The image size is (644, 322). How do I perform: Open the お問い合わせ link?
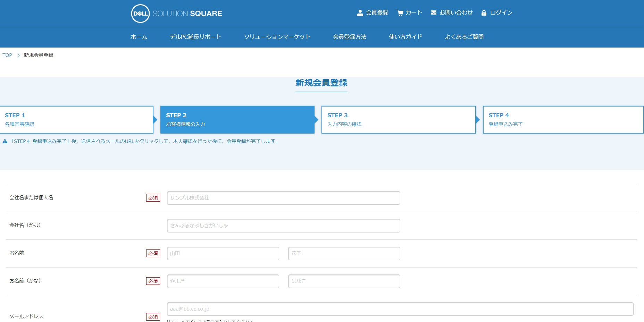[456, 12]
